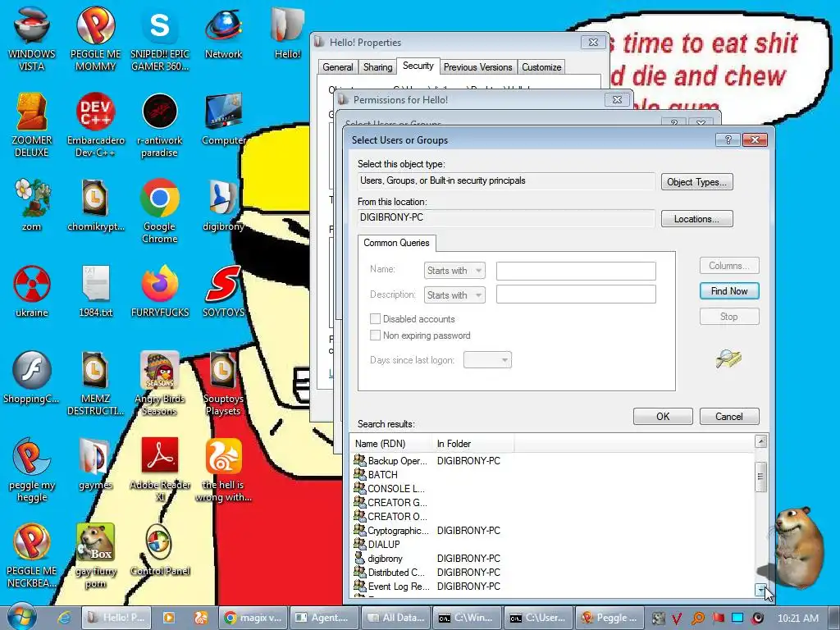
Task: Click the In Folder column header
Action: point(473,444)
